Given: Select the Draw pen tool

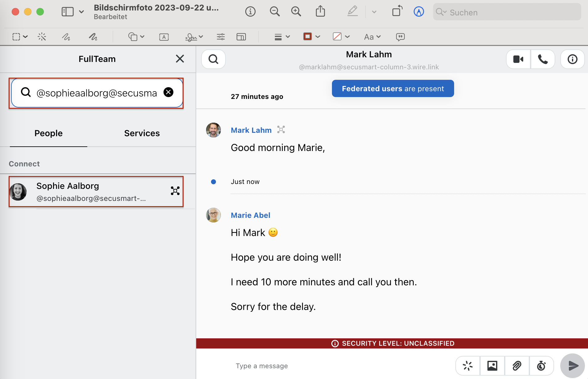Looking at the screenshot, I should (93, 37).
